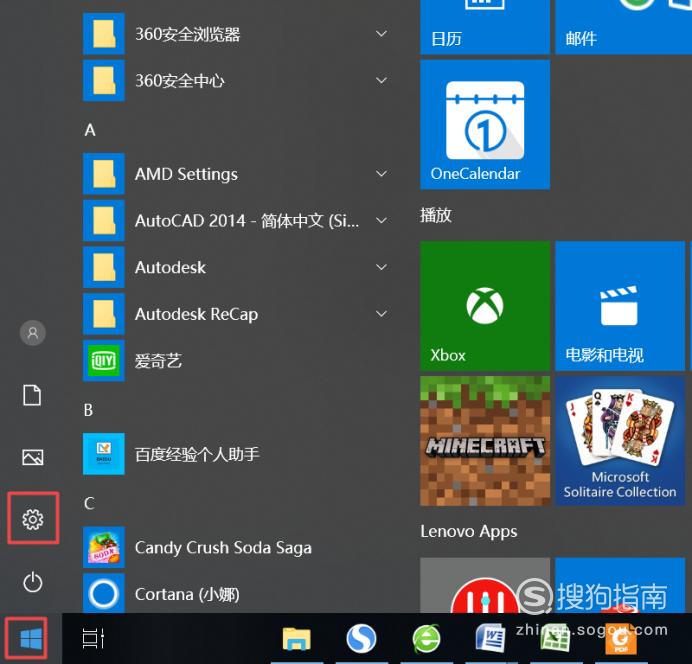Click the 360安全浏览器 folder name
692x664 pixels.
click(x=188, y=34)
